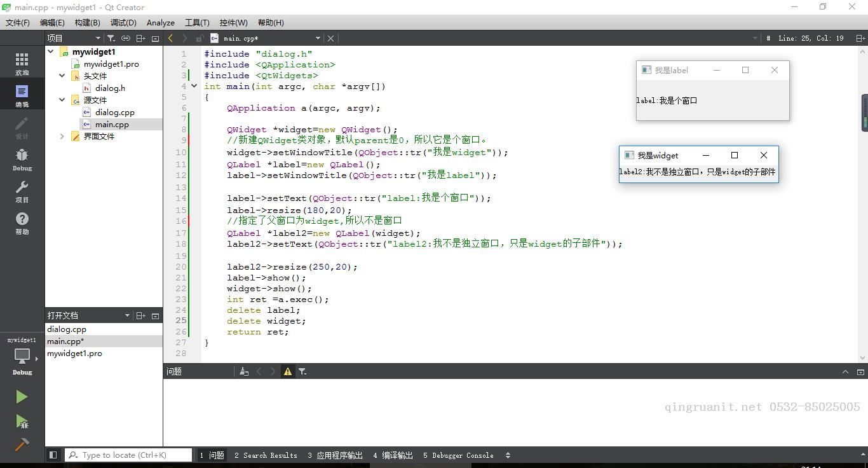868x468 pixels.
Task: Select dialog.cpp in the open documents list
Action: click(x=67, y=329)
